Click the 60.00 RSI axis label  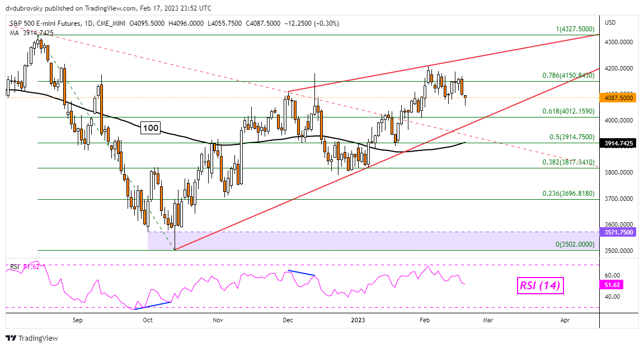613,275
